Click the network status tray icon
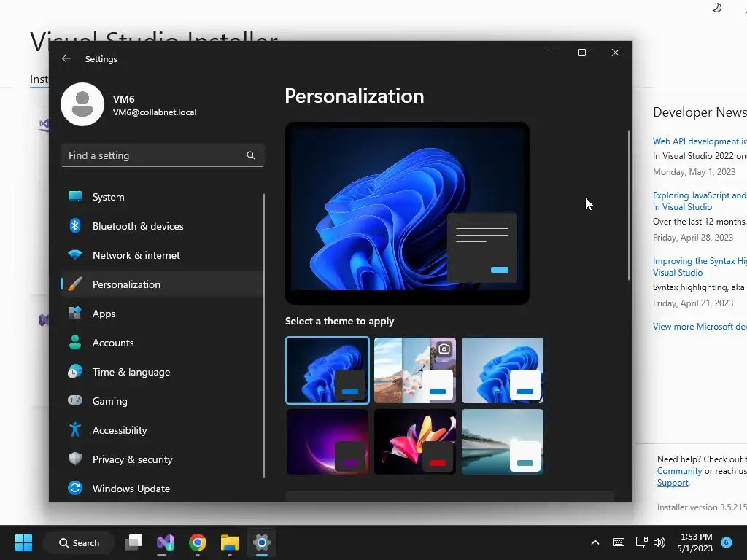 (641, 542)
